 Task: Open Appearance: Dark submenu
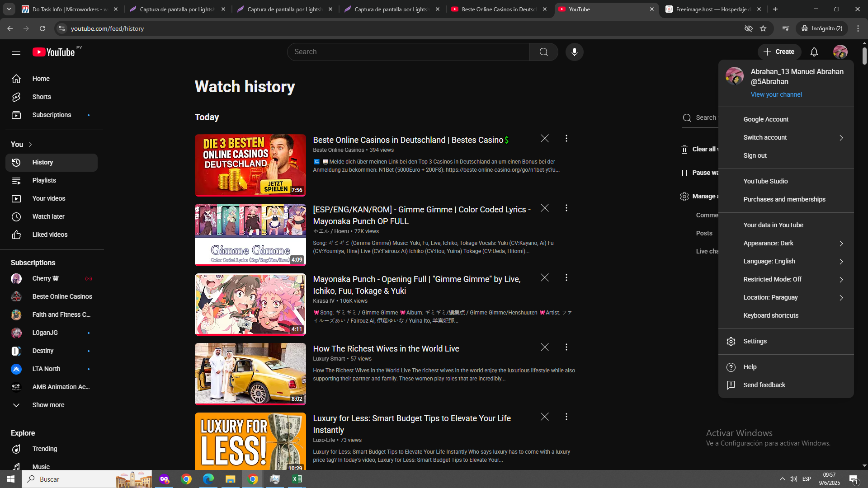786,244
